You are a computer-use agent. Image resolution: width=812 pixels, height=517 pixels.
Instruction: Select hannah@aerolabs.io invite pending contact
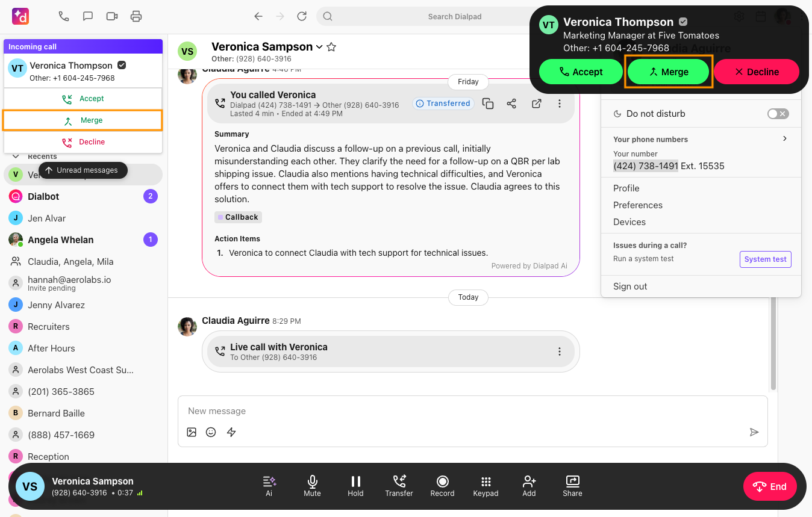pyautogui.click(x=83, y=283)
